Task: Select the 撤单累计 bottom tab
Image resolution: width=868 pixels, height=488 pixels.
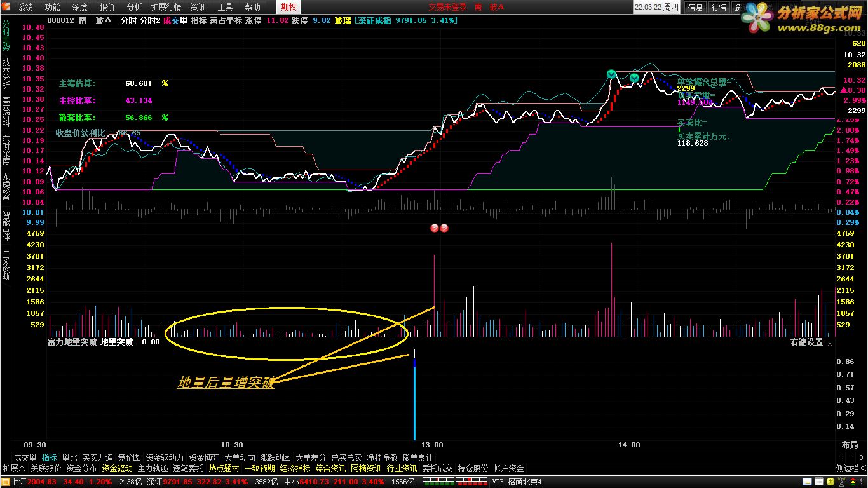Action: 417,457
